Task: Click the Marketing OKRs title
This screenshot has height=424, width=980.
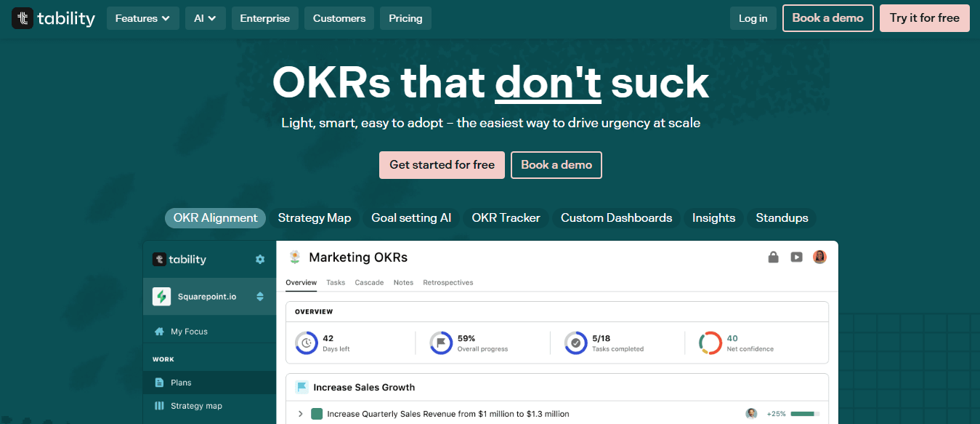Action: tap(358, 257)
